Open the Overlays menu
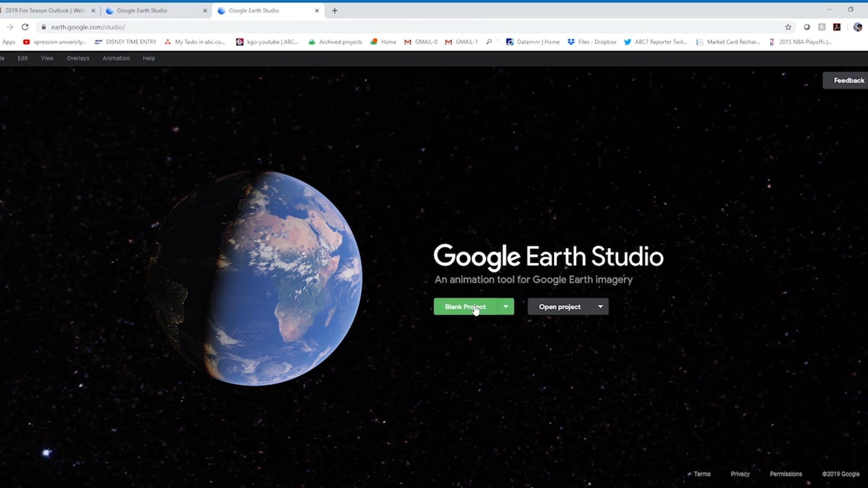The image size is (868, 488). pos(78,58)
